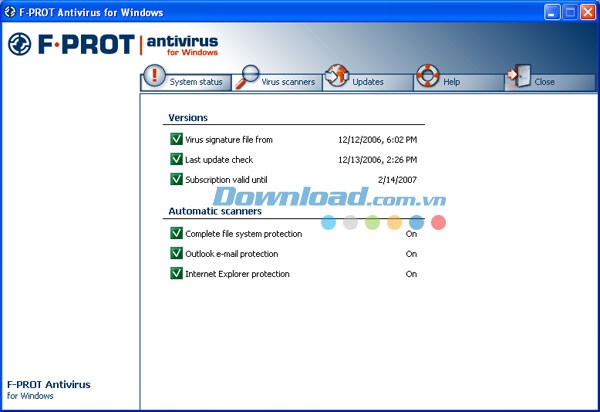Select 'Internet Explorer protection' text

coord(237,274)
